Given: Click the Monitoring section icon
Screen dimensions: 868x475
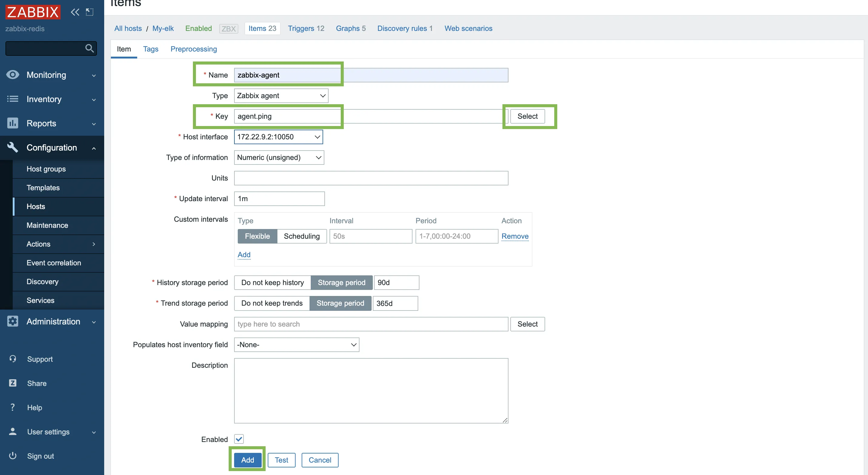Looking at the screenshot, I should coord(13,74).
